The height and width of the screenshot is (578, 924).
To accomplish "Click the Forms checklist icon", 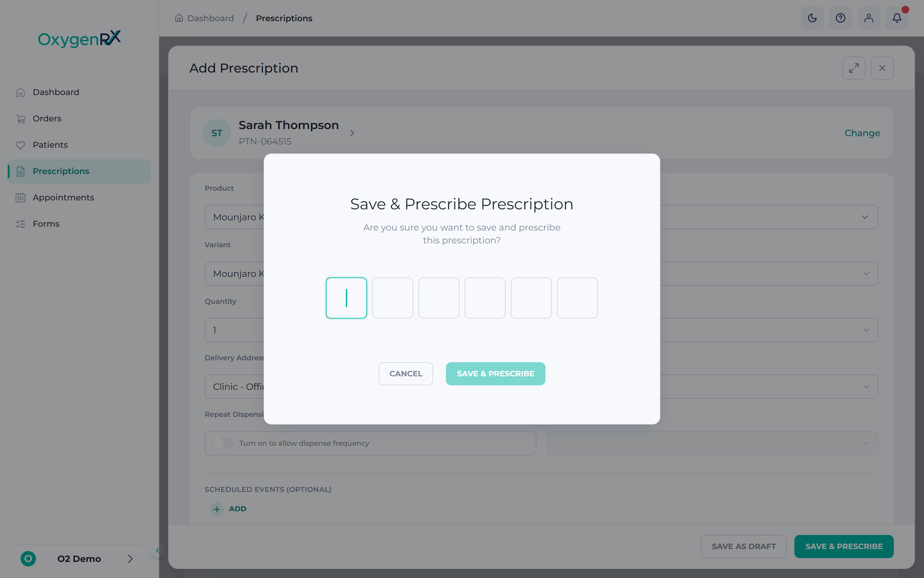I will pyautogui.click(x=21, y=224).
